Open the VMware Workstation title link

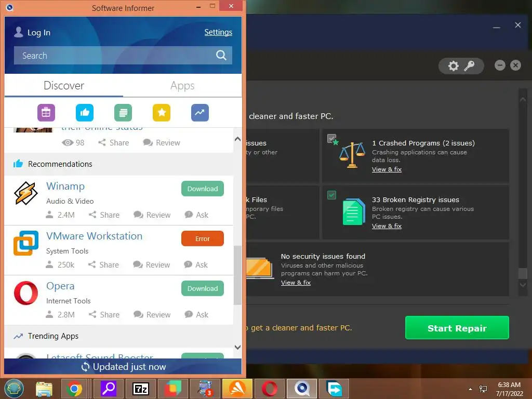95,236
